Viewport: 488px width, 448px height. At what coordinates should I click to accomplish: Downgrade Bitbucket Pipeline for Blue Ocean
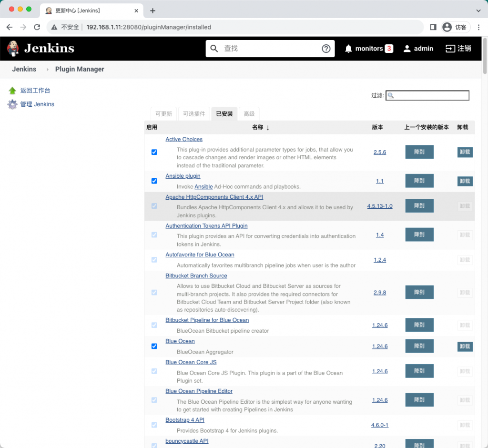(x=419, y=325)
